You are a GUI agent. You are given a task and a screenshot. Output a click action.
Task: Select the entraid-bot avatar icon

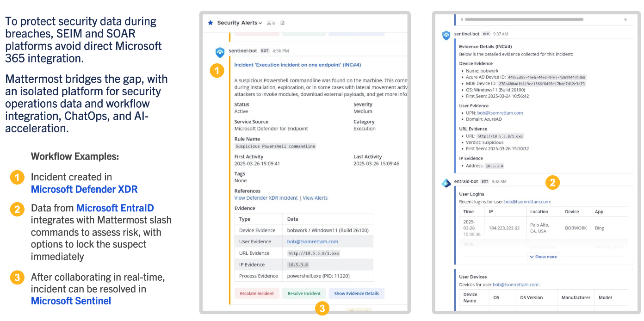[x=446, y=183]
